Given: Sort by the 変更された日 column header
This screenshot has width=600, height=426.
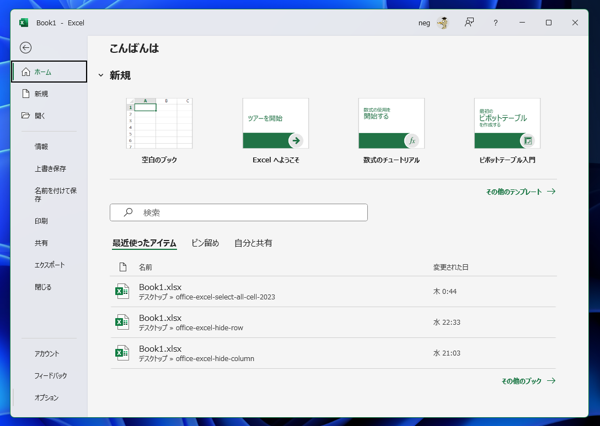Looking at the screenshot, I should pyautogui.click(x=451, y=267).
